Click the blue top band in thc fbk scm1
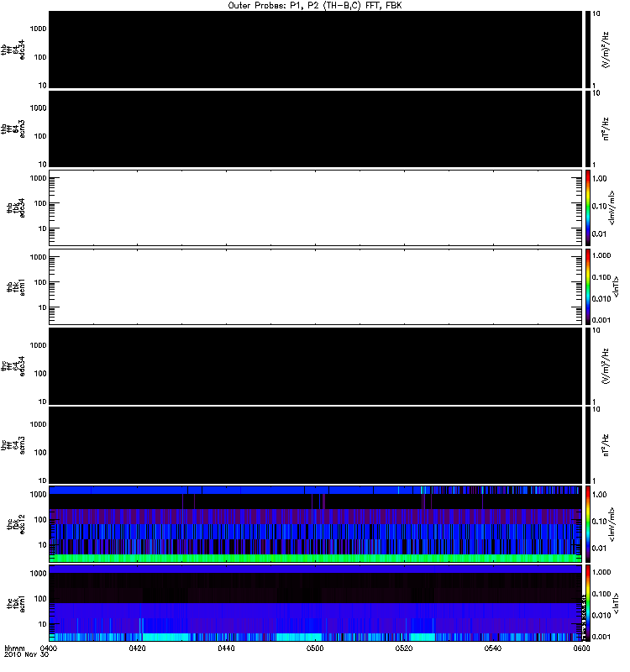 315,570
